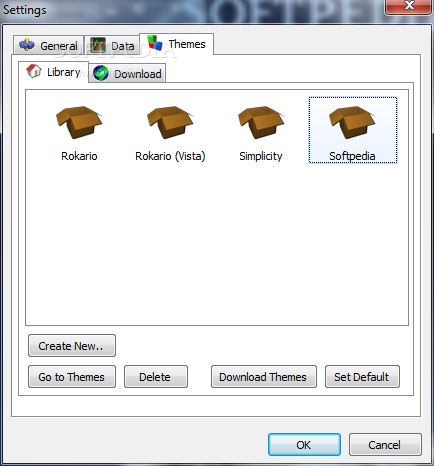This screenshot has height=466, width=434.
Task: Select the Simplicity theme box icon
Action: 261,122
